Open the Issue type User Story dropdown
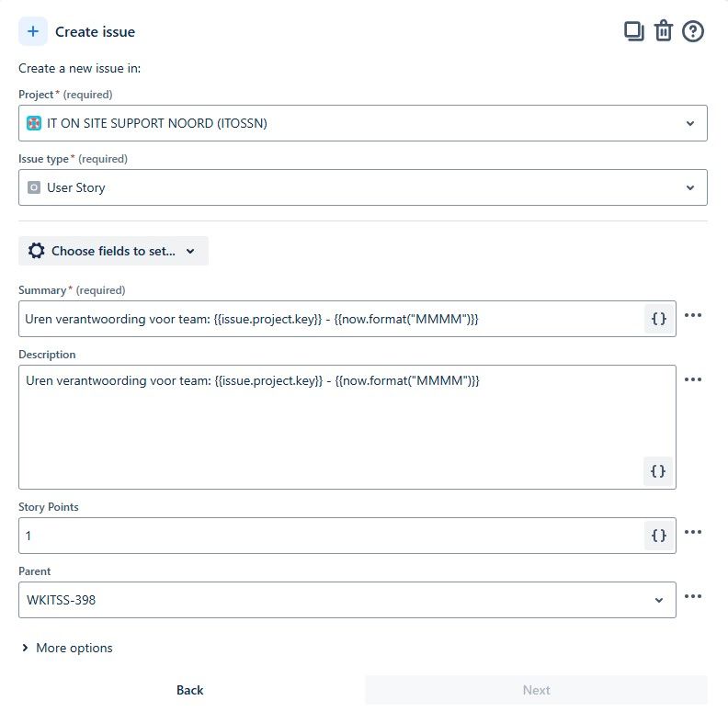 pos(362,187)
